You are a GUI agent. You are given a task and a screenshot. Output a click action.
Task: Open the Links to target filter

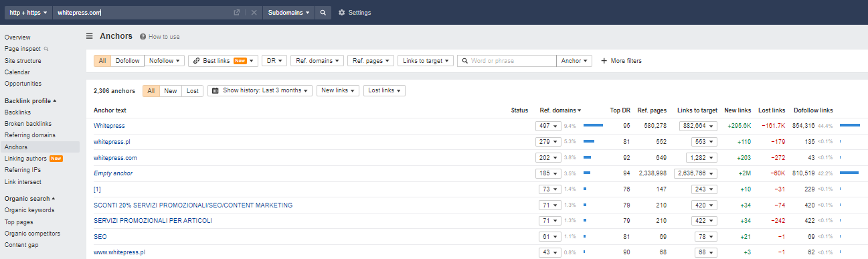point(426,61)
